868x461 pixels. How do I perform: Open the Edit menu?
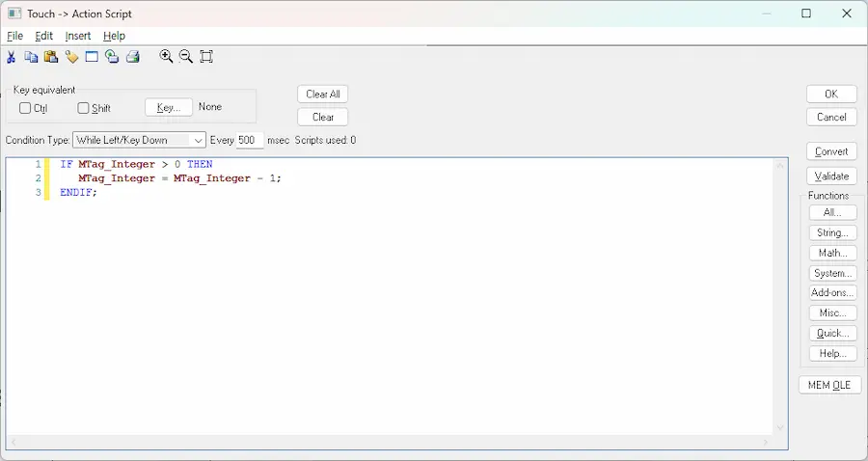click(x=43, y=36)
